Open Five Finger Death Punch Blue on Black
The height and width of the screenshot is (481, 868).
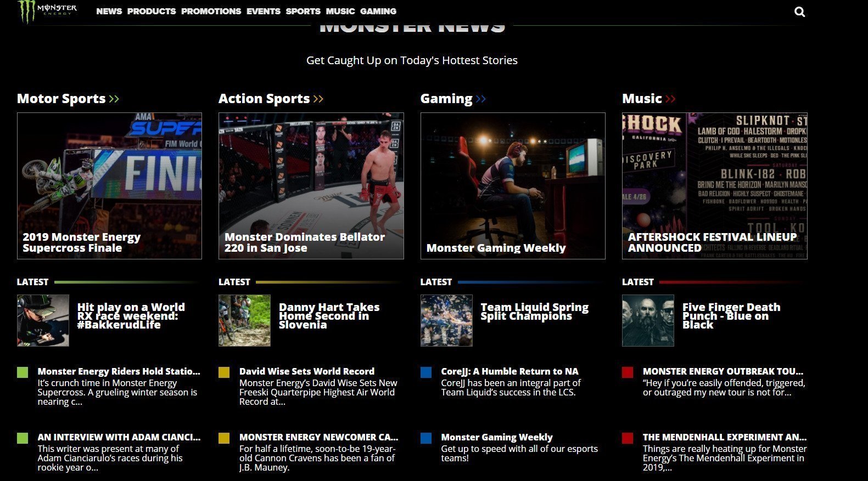click(731, 316)
